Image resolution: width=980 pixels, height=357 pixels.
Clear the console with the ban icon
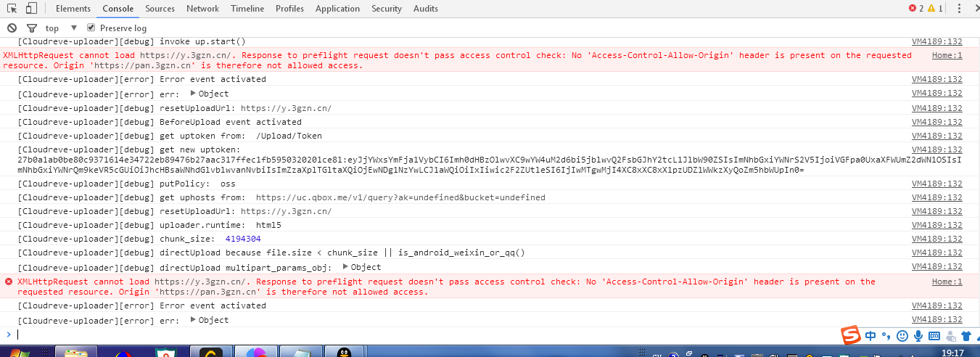(12, 28)
